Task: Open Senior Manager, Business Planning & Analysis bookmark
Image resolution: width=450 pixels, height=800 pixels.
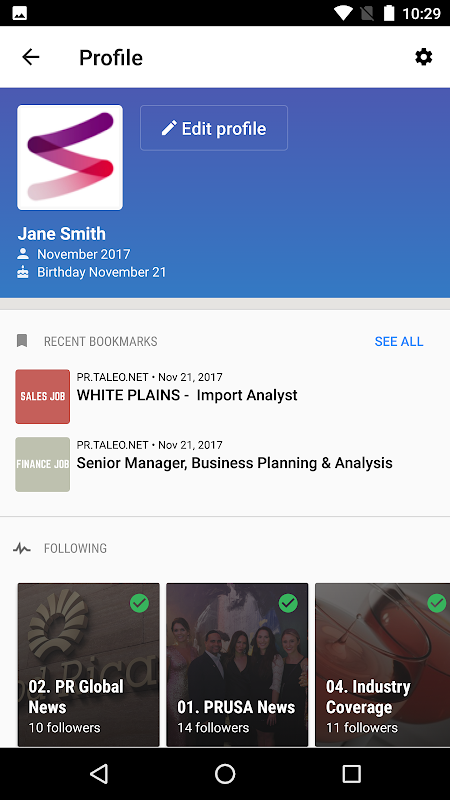Action: point(235,463)
